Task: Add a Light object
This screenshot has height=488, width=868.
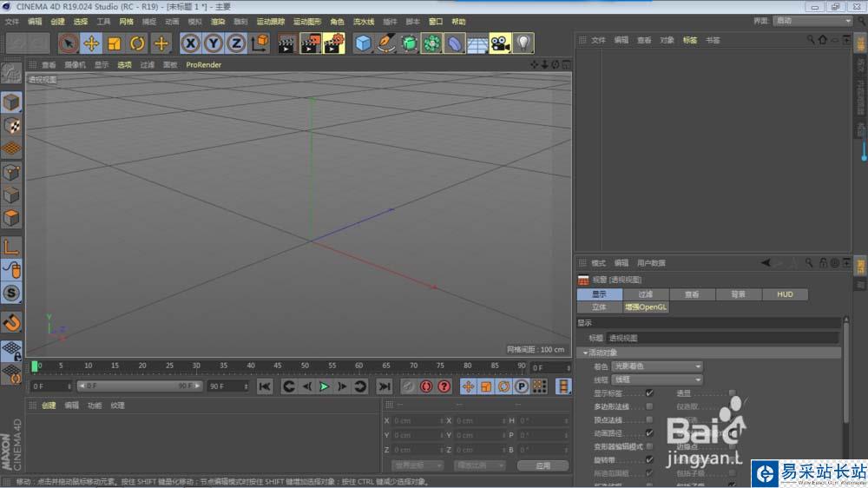Action: click(x=523, y=43)
